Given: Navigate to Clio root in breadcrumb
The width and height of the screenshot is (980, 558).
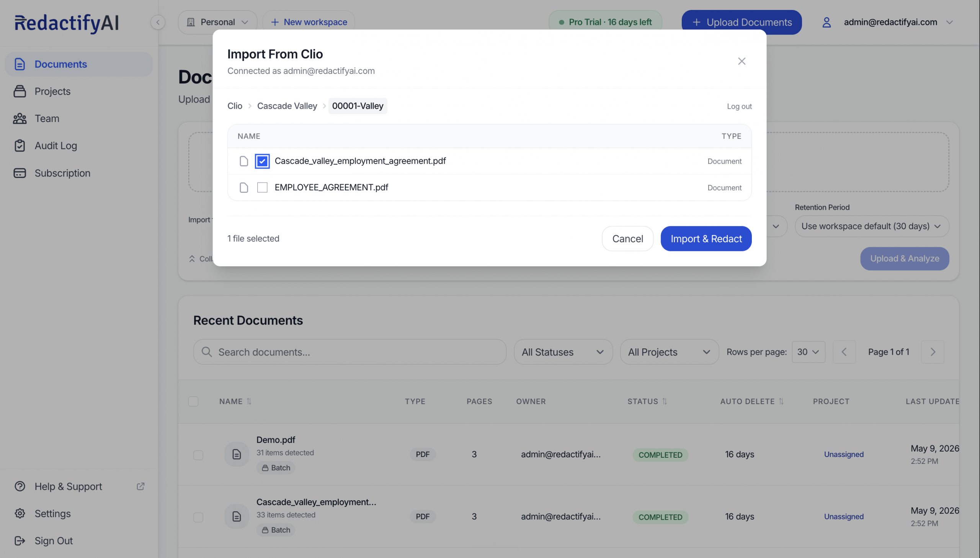Looking at the screenshot, I should pos(235,106).
